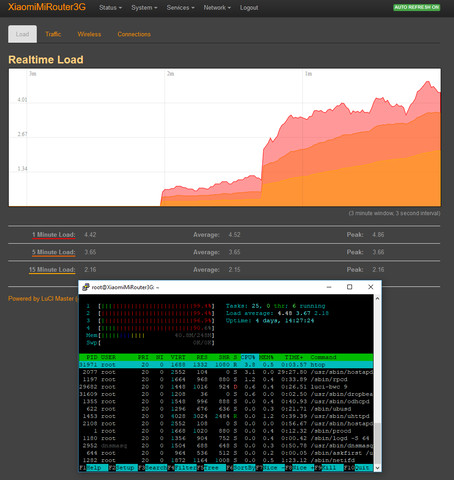Select the /sbin/rpcd process row

(226, 379)
